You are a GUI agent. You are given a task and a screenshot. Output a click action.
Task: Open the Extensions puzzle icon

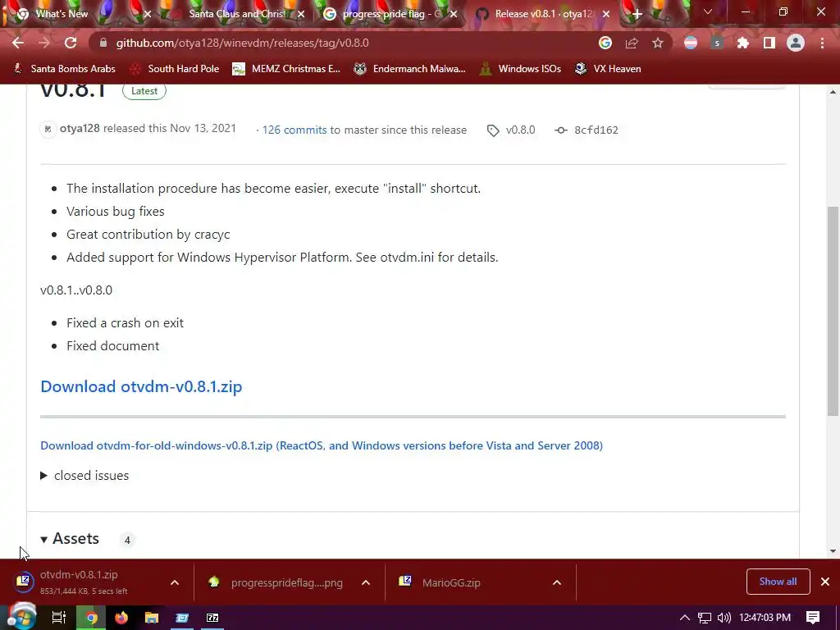[743, 43]
